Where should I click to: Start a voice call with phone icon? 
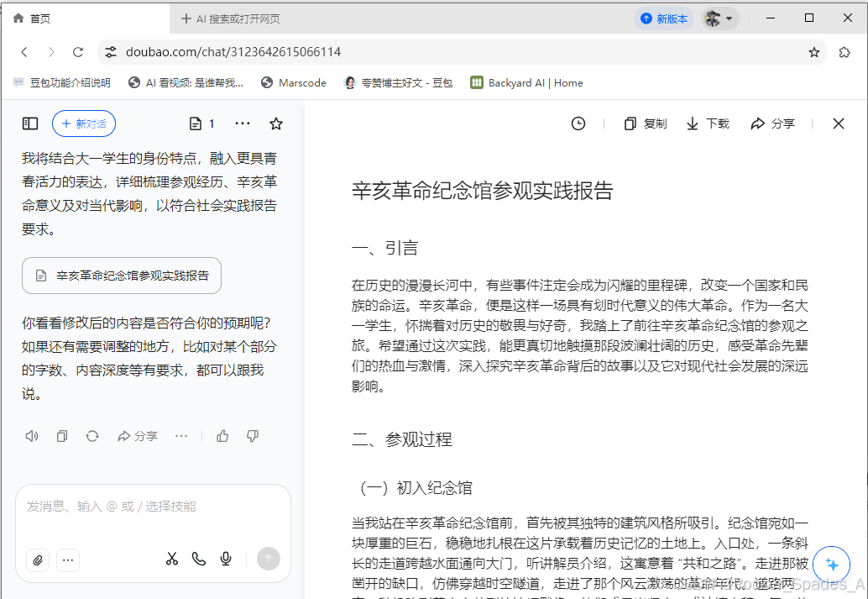(x=199, y=560)
